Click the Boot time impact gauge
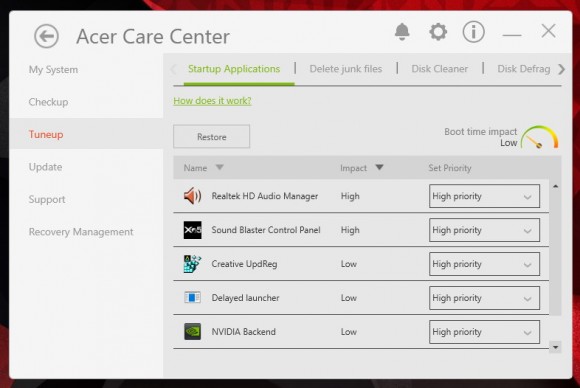The width and height of the screenshot is (580, 388). (x=540, y=137)
